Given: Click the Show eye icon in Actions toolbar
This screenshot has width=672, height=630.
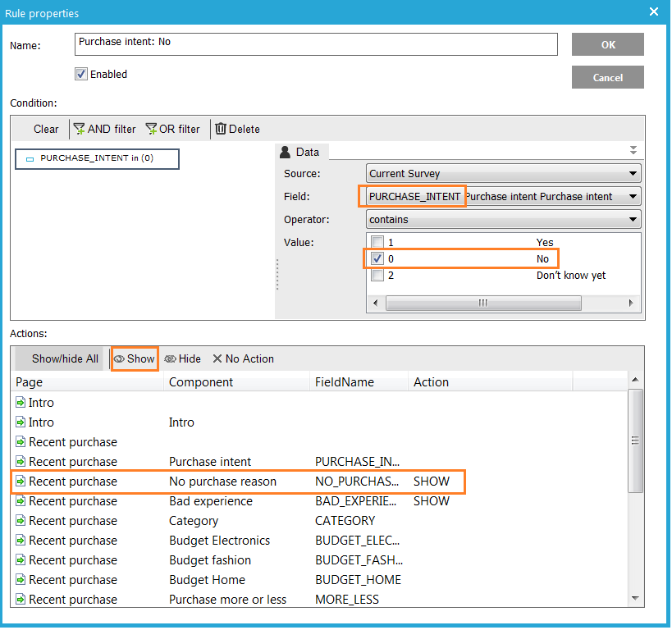Looking at the screenshot, I should [x=119, y=358].
